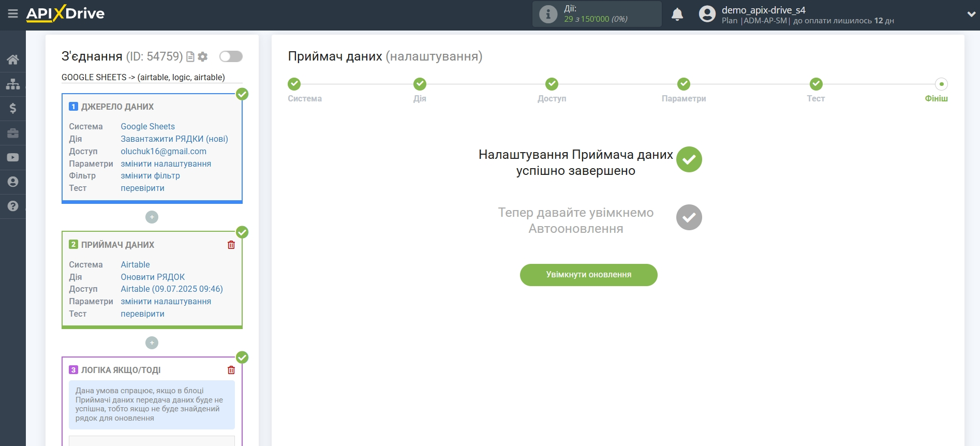Screen dimensions: 980x446
Task: Click the ApiX-Drive logo
Action: pos(65,13)
